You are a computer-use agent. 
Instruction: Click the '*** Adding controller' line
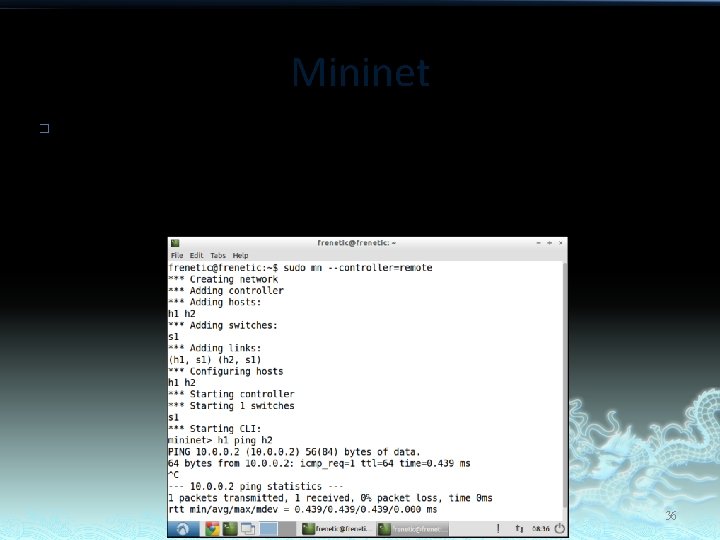coord(226,291)
